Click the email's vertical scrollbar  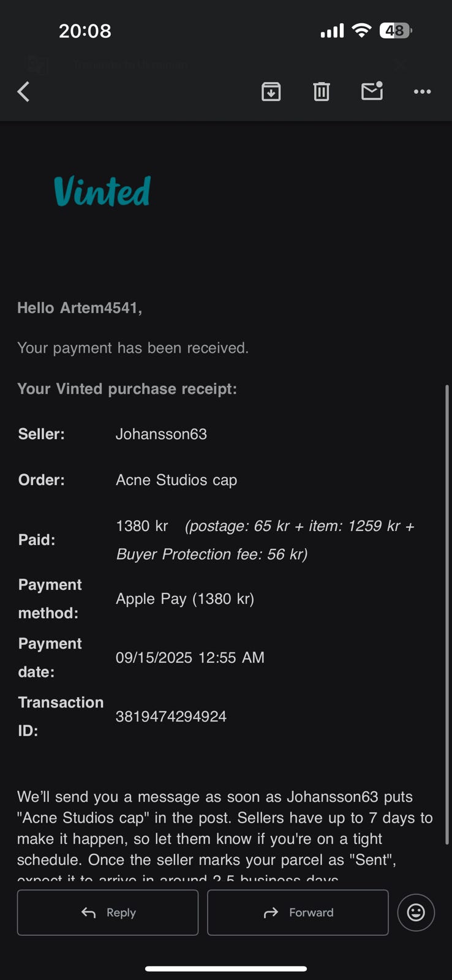tap(447, 612)
